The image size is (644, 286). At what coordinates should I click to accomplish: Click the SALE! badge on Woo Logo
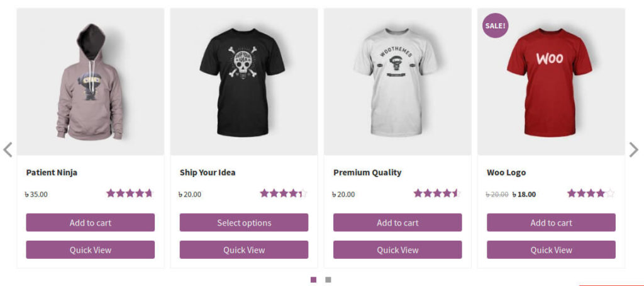(496, 26)
